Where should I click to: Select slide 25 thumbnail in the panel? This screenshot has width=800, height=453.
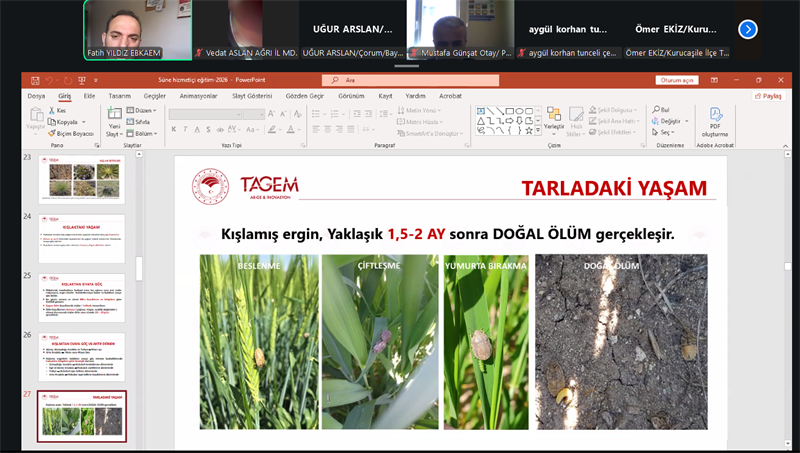click(81, 297)
